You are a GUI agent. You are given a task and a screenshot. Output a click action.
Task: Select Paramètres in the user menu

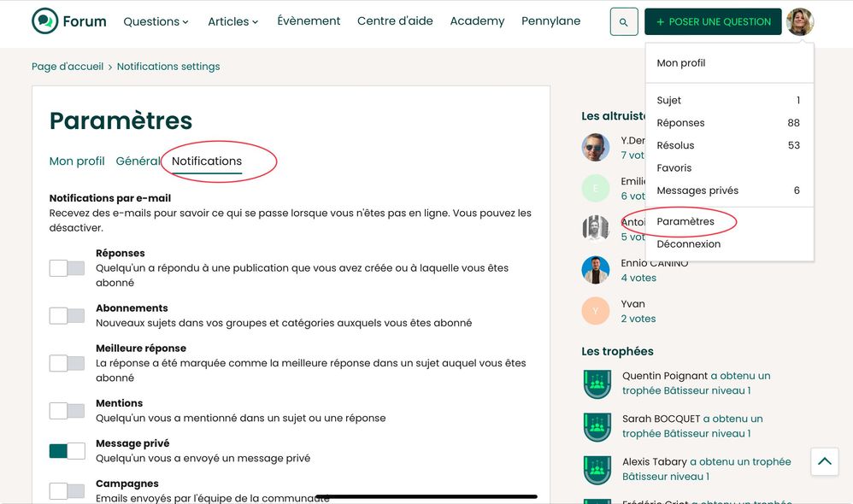[x=685, y=221]
